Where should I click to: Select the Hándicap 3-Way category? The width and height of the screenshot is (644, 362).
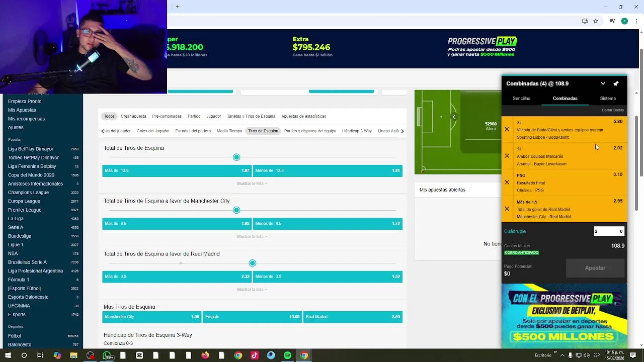[357, 131]
